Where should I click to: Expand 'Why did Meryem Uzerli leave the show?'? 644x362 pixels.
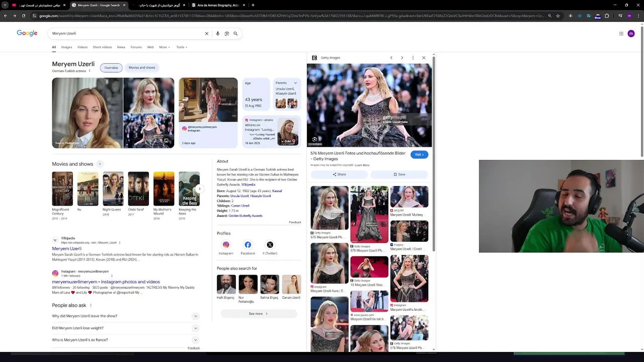click(x=125, y=316)
